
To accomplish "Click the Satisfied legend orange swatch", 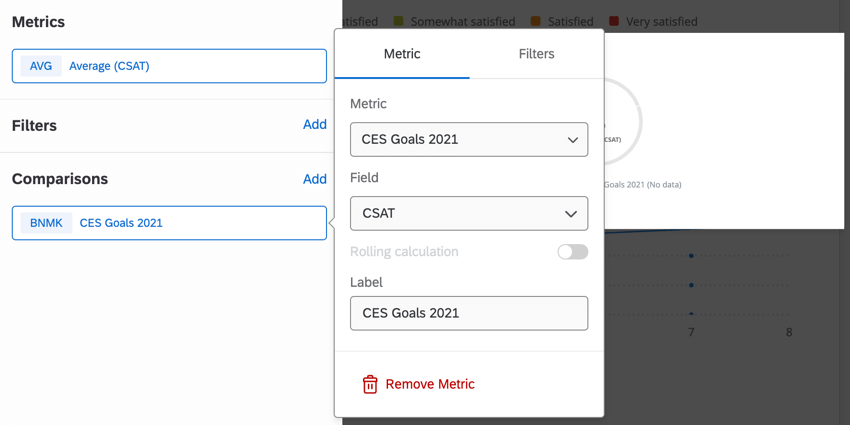I will click(x=536, y=21).
